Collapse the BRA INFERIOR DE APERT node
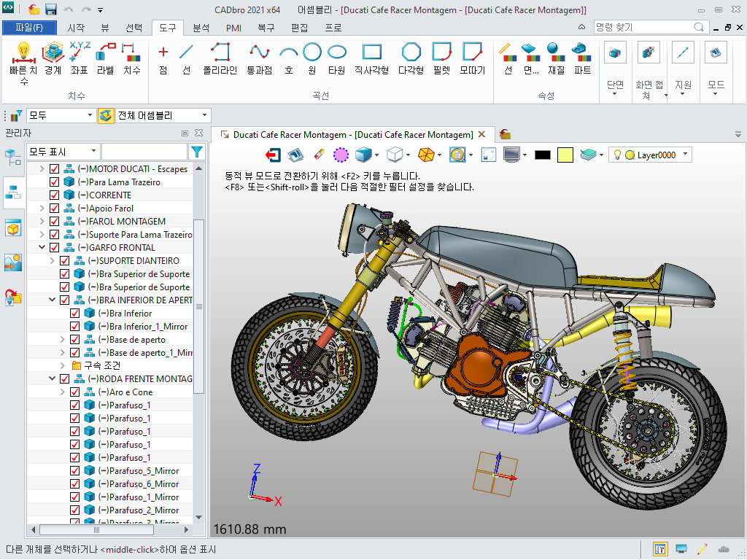Screen dimensions: 747x560 [53, 300]
